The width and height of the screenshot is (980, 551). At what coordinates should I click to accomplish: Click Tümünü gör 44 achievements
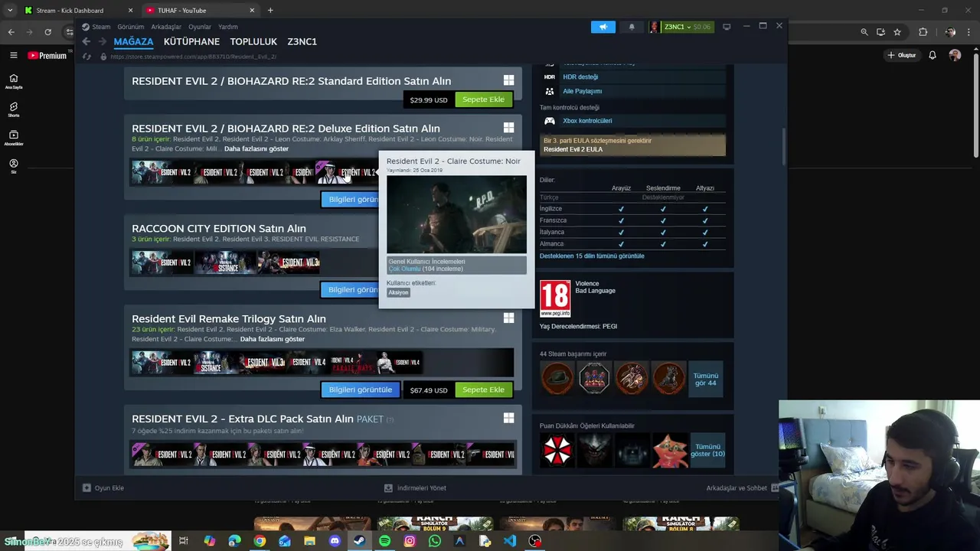(706, 378)
